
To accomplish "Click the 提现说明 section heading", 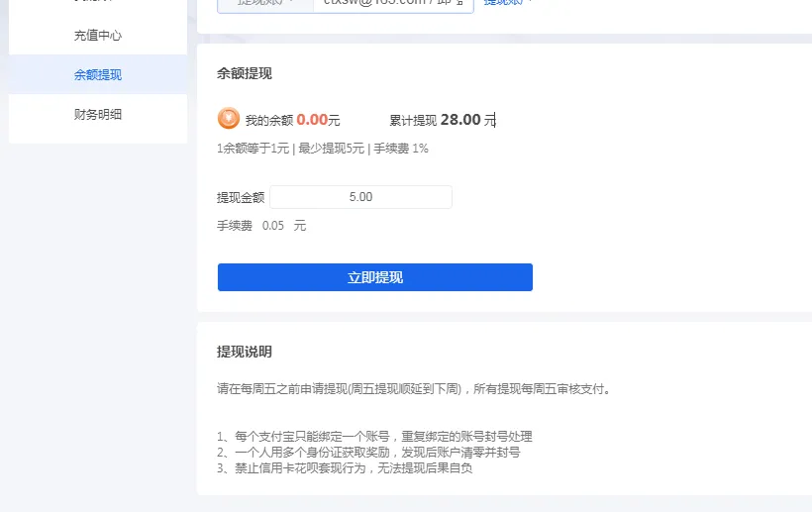I will click(245, 352).
